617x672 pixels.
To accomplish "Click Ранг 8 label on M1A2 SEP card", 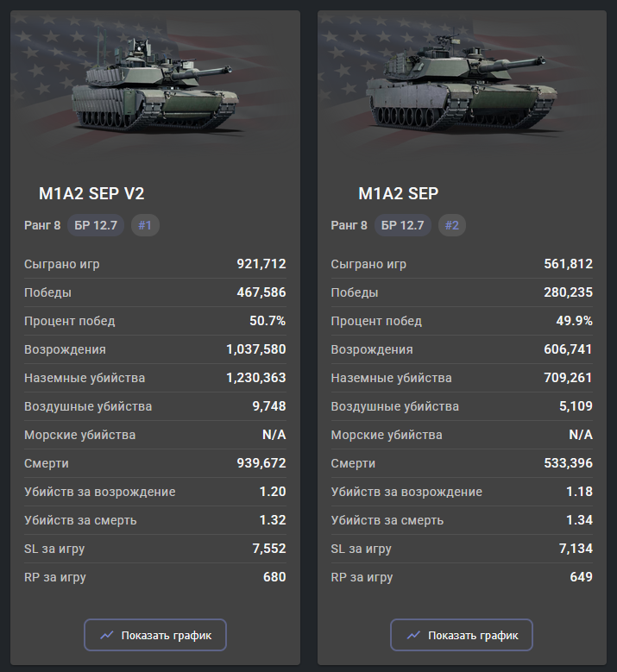I will [349, 226].
